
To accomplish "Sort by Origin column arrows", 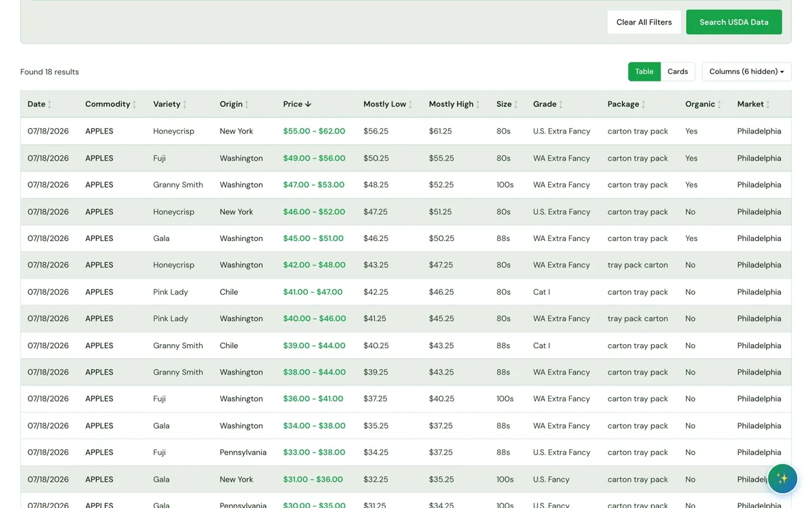I will click(247, 104).
